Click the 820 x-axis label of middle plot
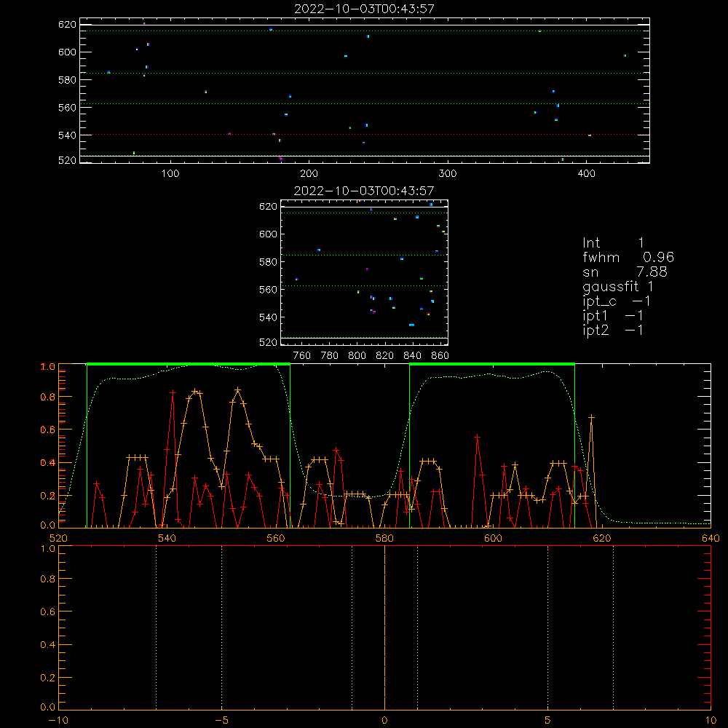This screenshot has height=728, width=728. 385,356
